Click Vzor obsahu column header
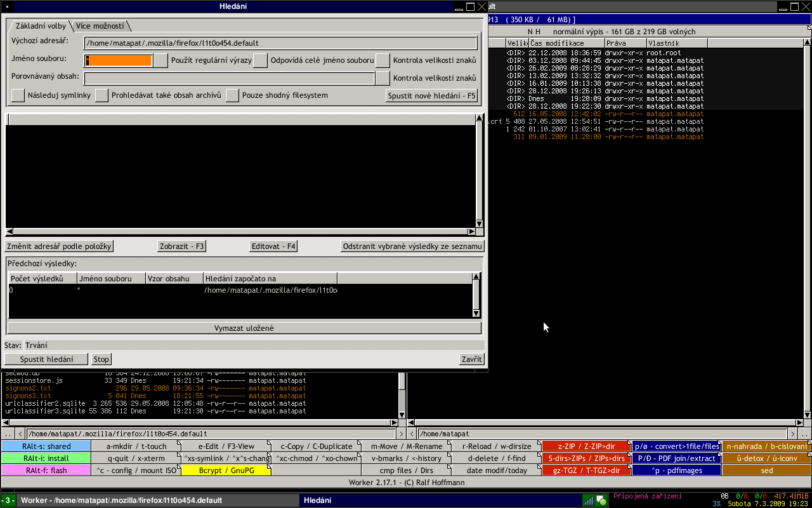This screenshot has width=812, height=508. pos(174,279)
